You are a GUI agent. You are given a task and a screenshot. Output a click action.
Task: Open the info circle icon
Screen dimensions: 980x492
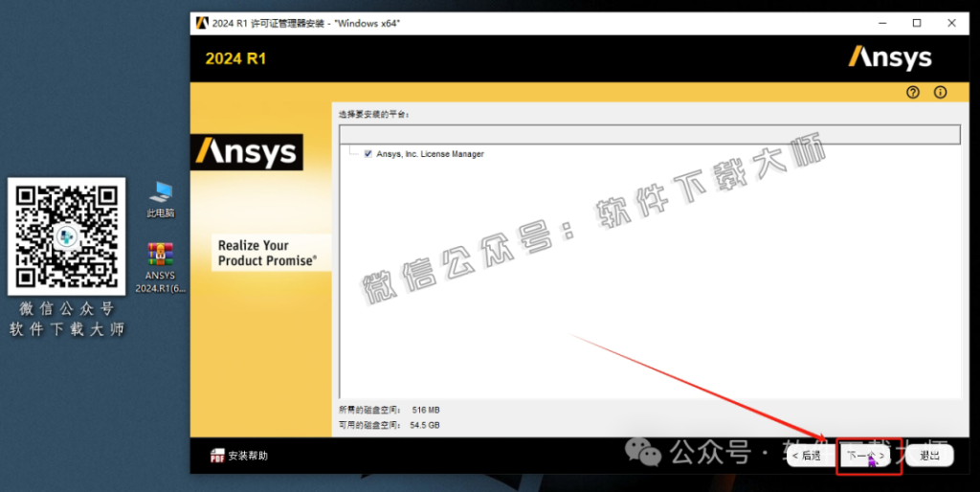point(940,93)
